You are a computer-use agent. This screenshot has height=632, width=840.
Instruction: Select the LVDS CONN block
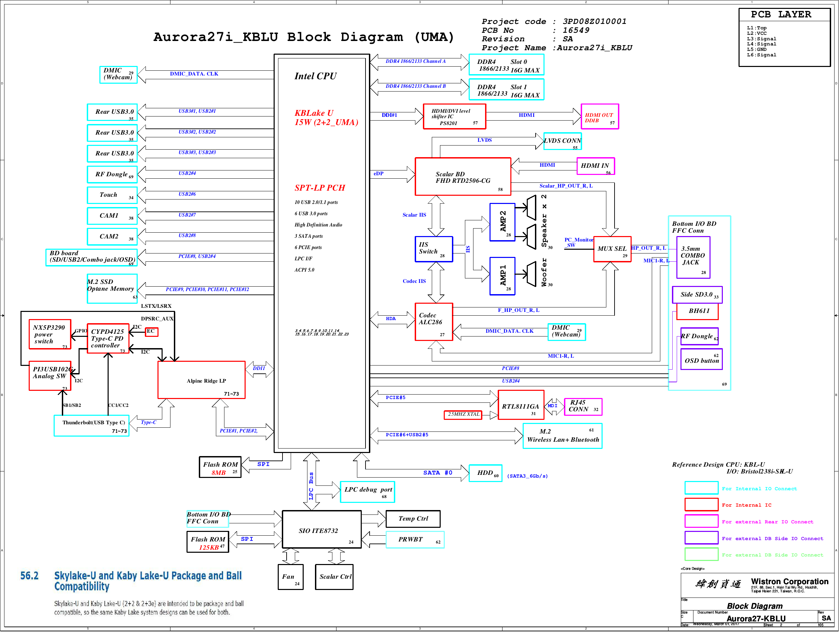[562, 141]
